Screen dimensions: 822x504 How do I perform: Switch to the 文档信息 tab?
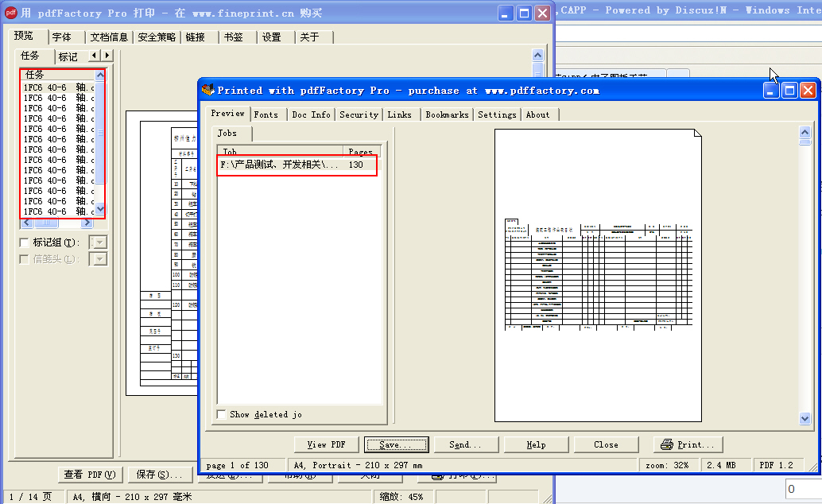point(109,37)
